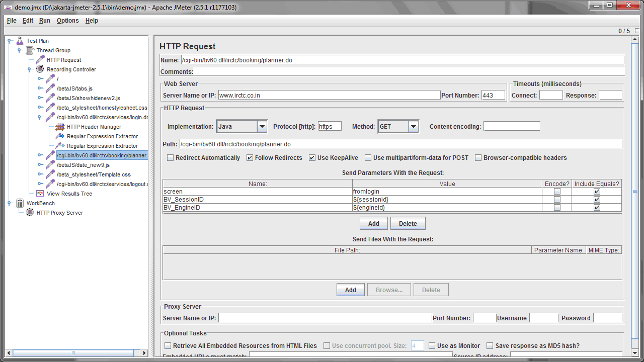
Task: Click the JMeter icon in title bar
Action: pyautogui.click(x=9, y=7)
